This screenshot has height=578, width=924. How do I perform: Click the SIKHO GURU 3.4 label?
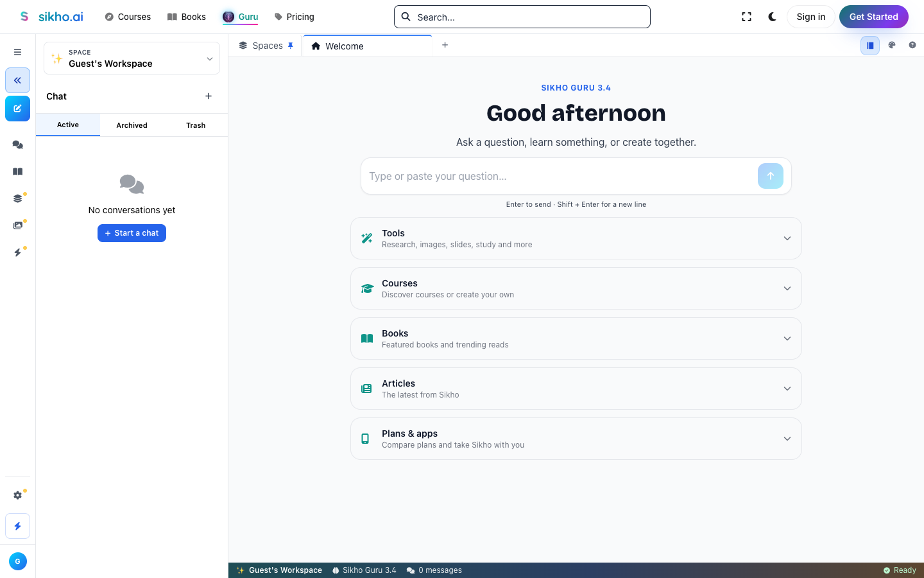576,88
